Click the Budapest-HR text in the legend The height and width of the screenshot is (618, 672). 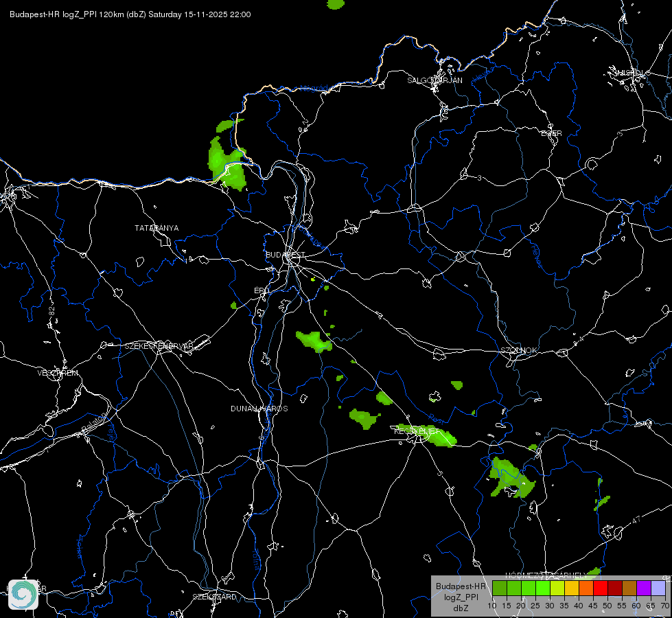461,586
